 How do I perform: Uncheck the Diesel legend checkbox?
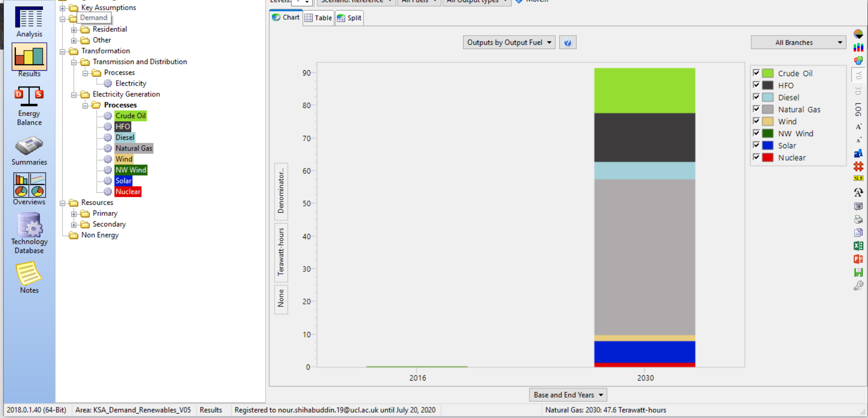(x=756, y=97)
